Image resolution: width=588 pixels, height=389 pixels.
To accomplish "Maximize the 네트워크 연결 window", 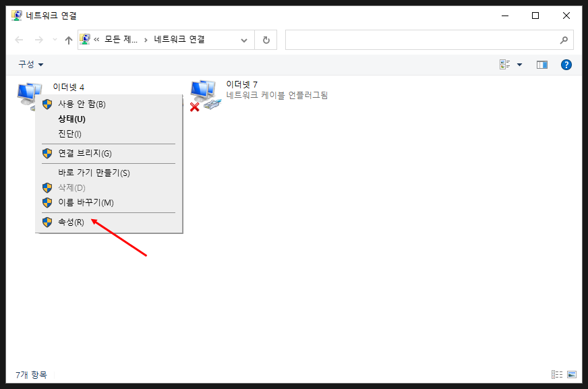I will click(535, 16).
